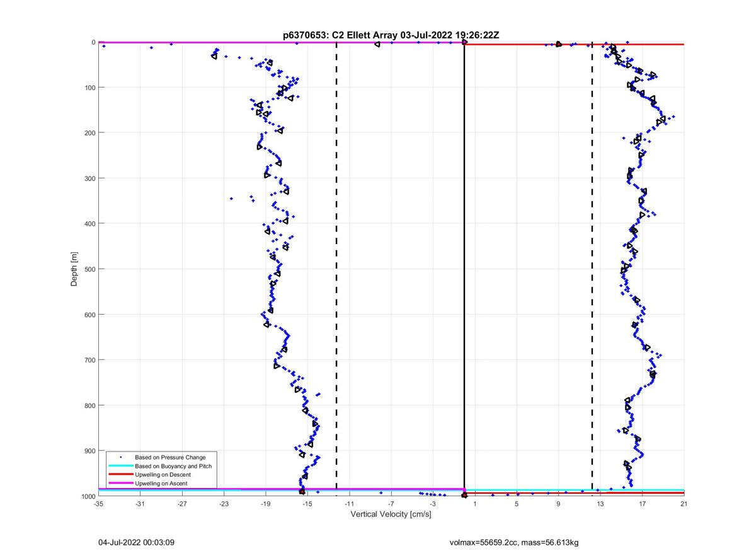Click the depth tick label 400
The width and height of the screenshot is (756, 558).
(89, 223)
